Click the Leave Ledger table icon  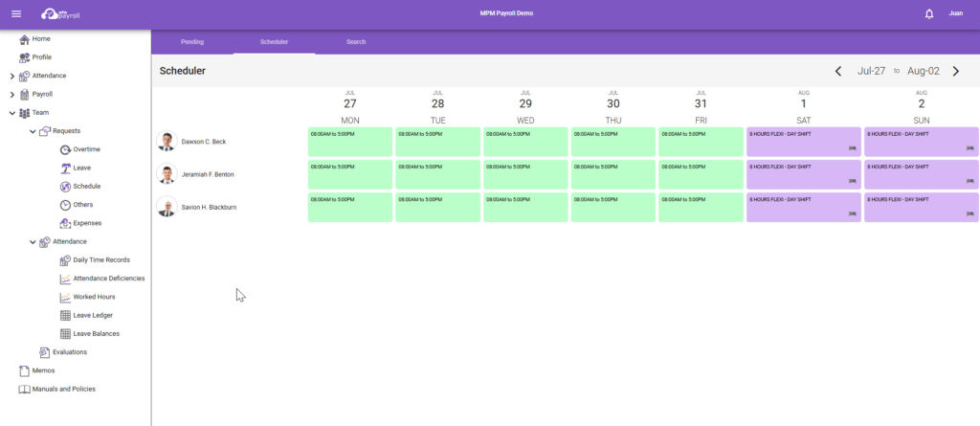tap(65, 315)
